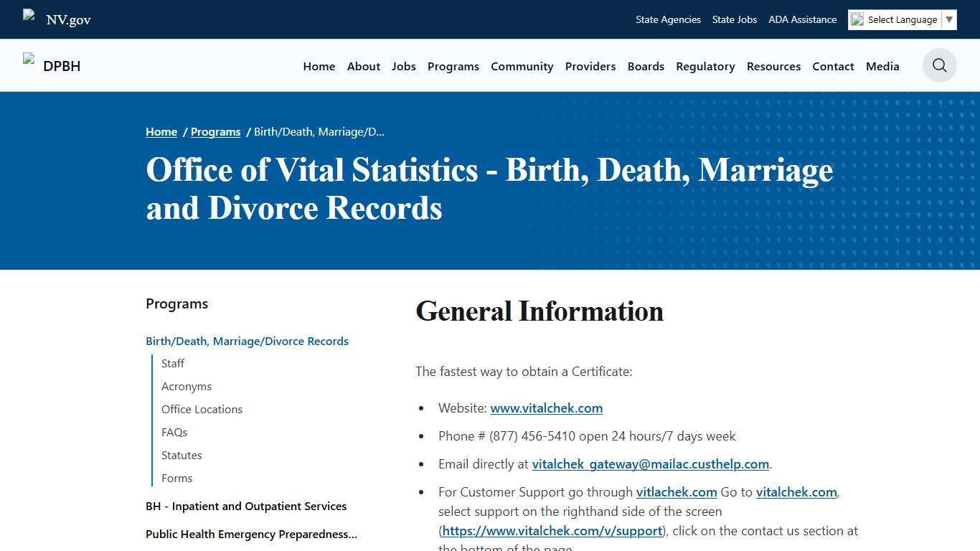The width and height of the screenshot is (980, 551).
Task: Open the www.vitalchek.com link
Action: pos(546,408)
